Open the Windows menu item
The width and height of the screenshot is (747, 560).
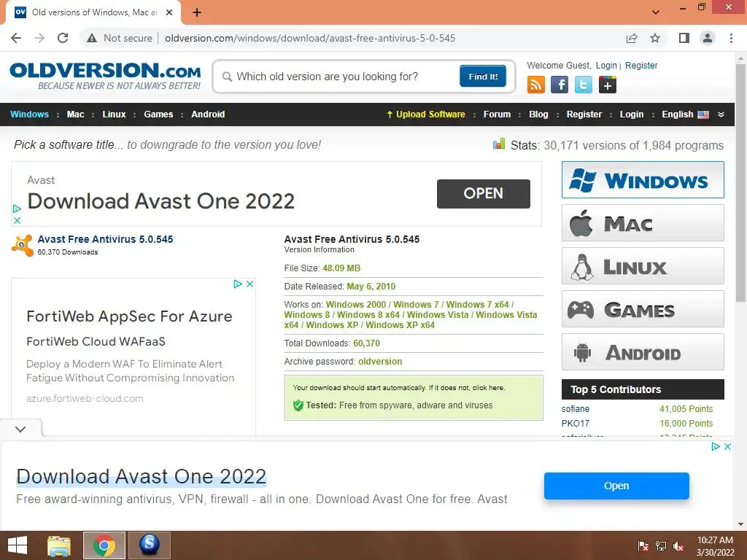(29, 114)
